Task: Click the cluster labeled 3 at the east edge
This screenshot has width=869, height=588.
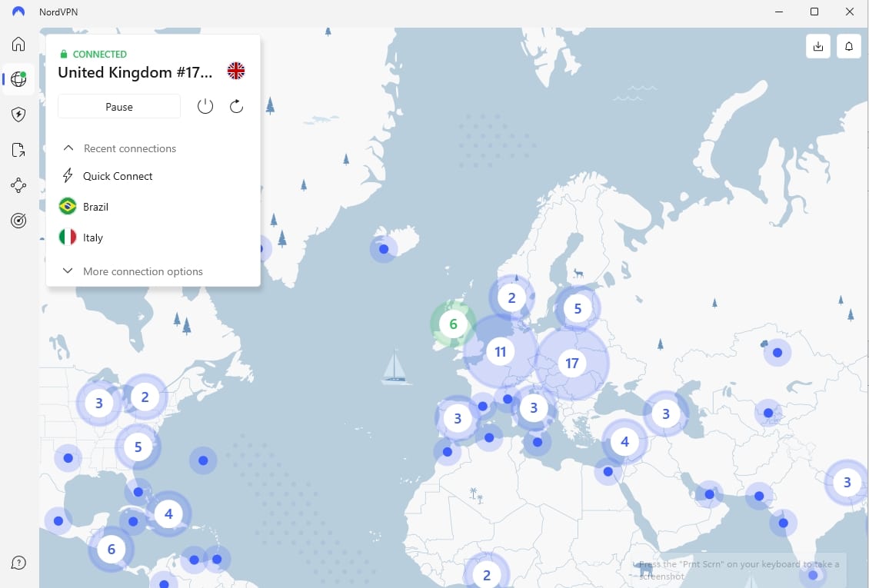Action: coord(847,482)
